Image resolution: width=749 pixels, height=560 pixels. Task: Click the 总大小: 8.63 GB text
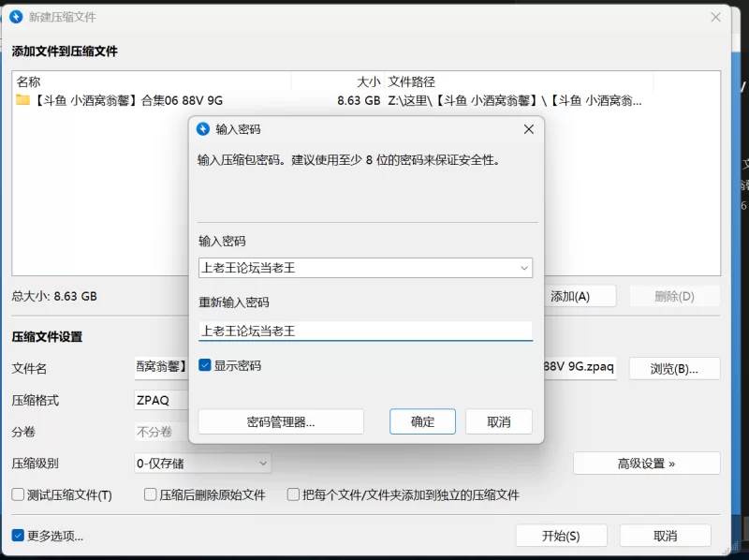point(54,296)
